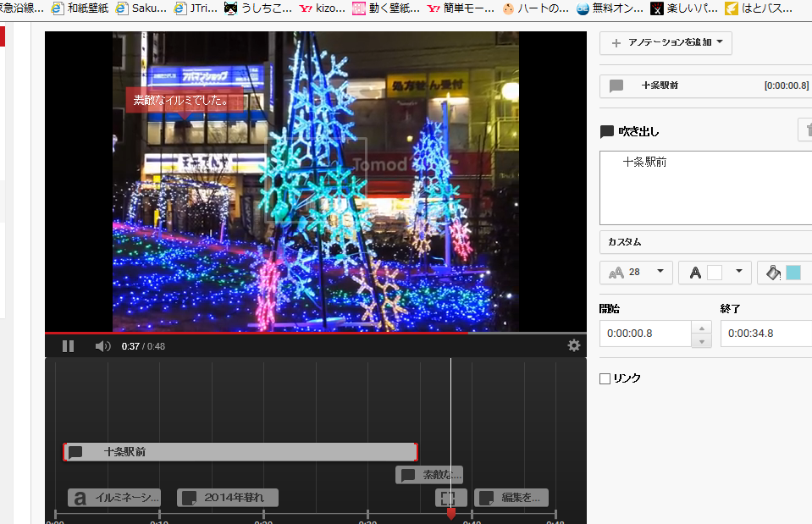Enable the リンク checkbox
Image resolution: width=812 pixels, height=524 pixels.
pyautogui.click(x=605, y=378)
